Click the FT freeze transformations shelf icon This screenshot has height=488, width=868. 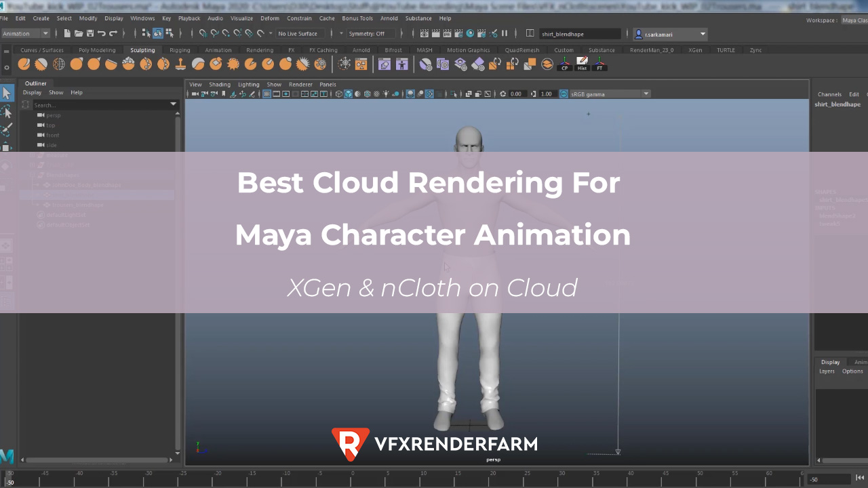pos(599,64)
